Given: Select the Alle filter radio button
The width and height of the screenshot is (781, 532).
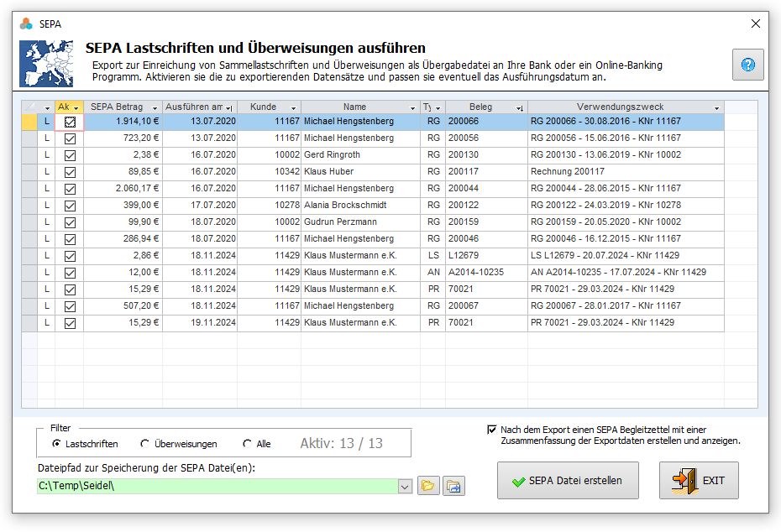Looking at the screenshot, I should click(x=247, y=443).
